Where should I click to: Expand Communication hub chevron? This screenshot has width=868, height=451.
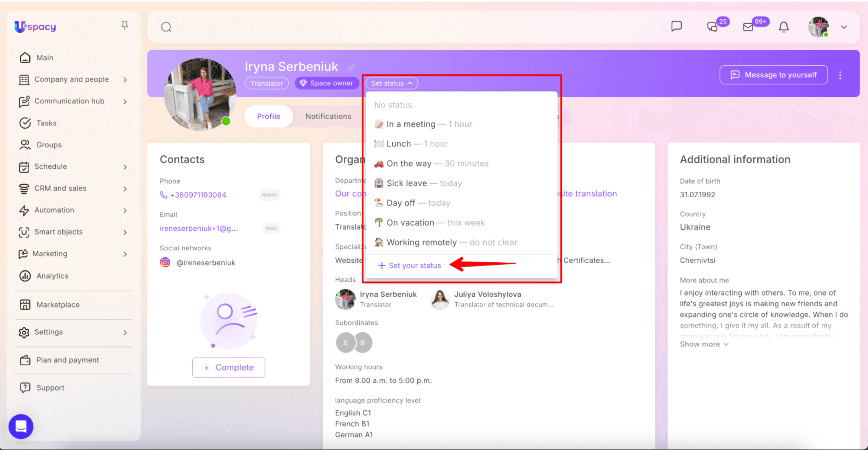[125, 102]
